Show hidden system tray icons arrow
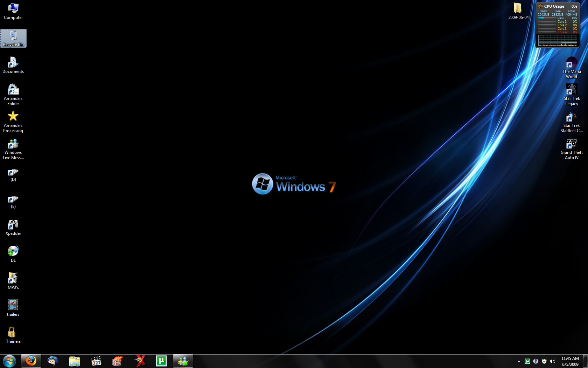Viewport: 588px width, 368px height. pyautogui.click(x=519, y=361)
